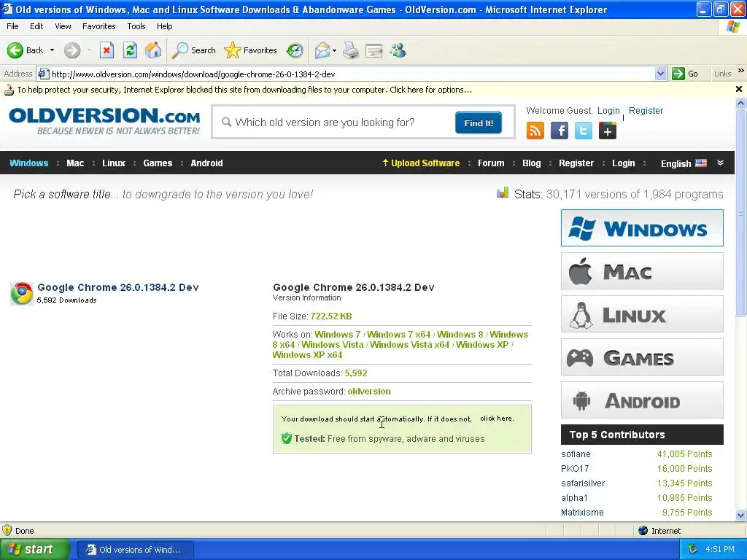Click the Upload Software link

[421, 163]
